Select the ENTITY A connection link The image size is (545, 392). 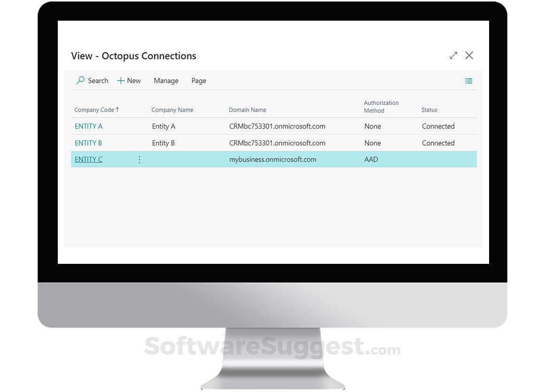88,126
